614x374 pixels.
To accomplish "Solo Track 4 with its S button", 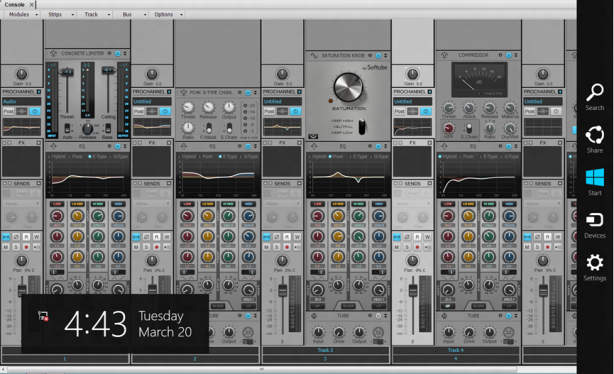I will coord(407,247).
